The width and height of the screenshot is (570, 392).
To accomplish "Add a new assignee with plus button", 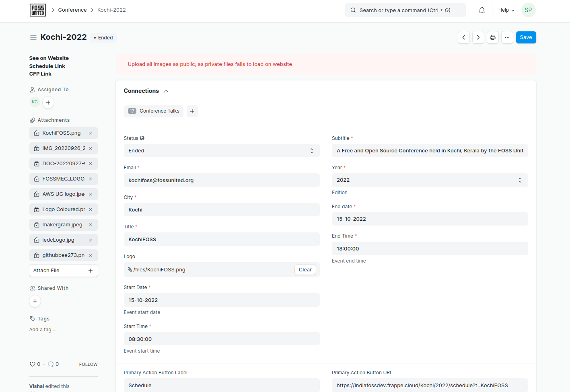I will [x=48, y=103].
